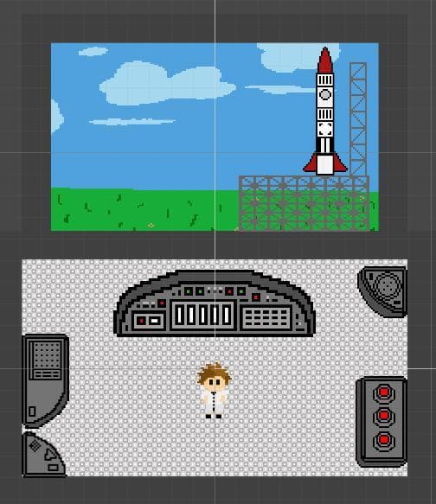Click the large cloud in the sky background
Image resolution: width=436 pixels, height=504 pixels.
pos(167,84)
